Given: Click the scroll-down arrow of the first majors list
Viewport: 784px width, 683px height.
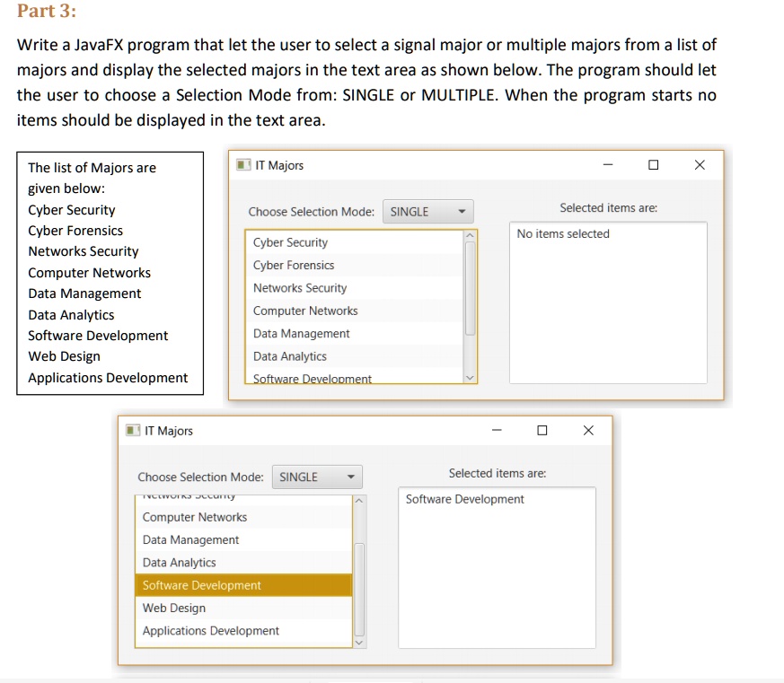Looking at the screenshot, I should point(470,377).
